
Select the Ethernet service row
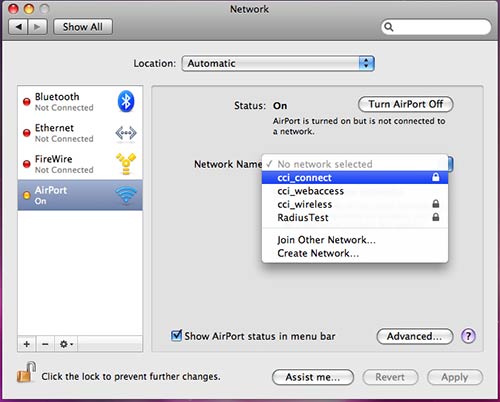pos(80,133)
